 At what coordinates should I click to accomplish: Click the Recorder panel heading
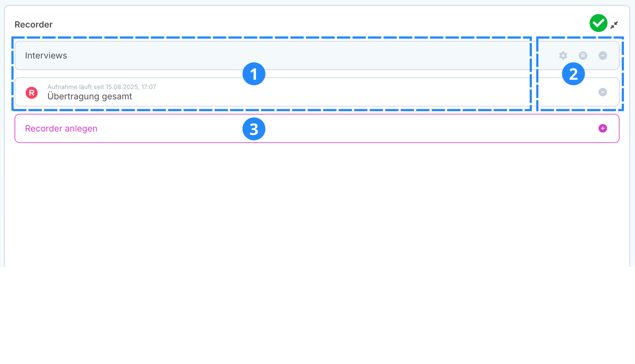(33, 25)
